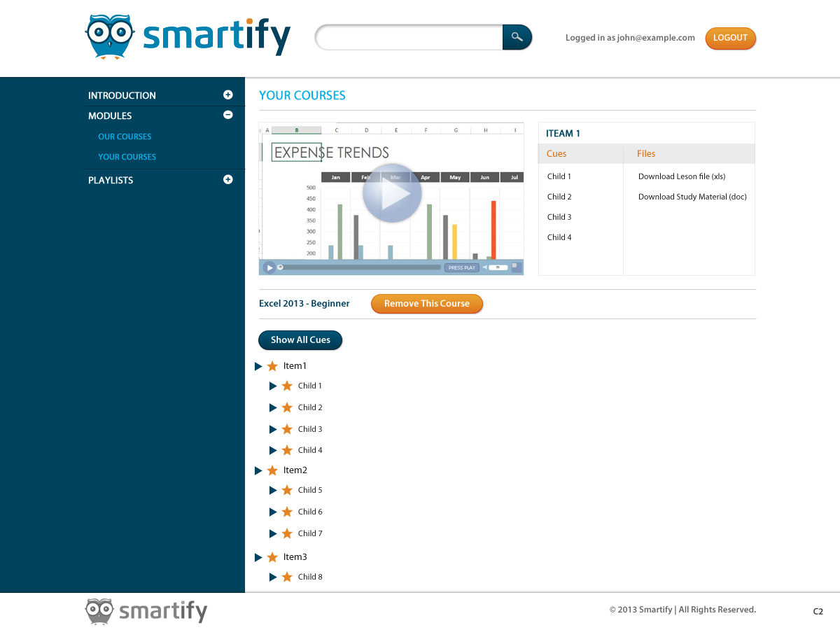Click the star icon beside Child 8
Image resolution: width=840 pixels, height=630 pixels.
(x=287, y=577)
